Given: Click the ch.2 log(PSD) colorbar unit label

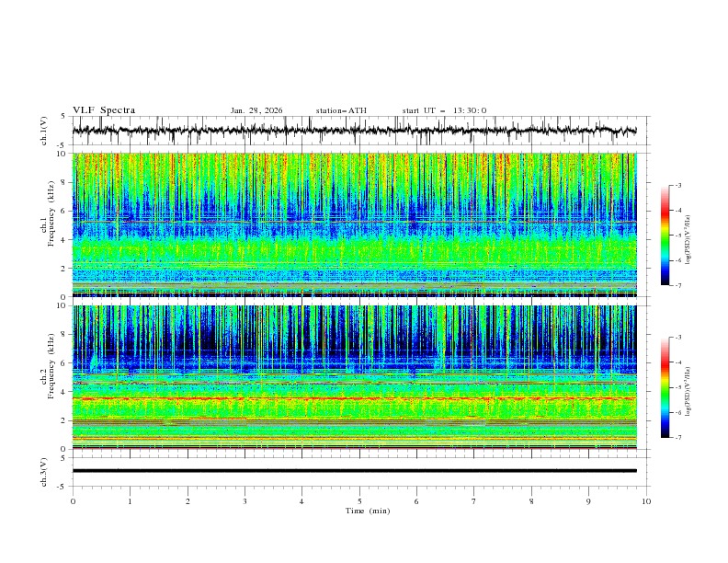Looking at the screenshot, I should (x=688, y=391).
